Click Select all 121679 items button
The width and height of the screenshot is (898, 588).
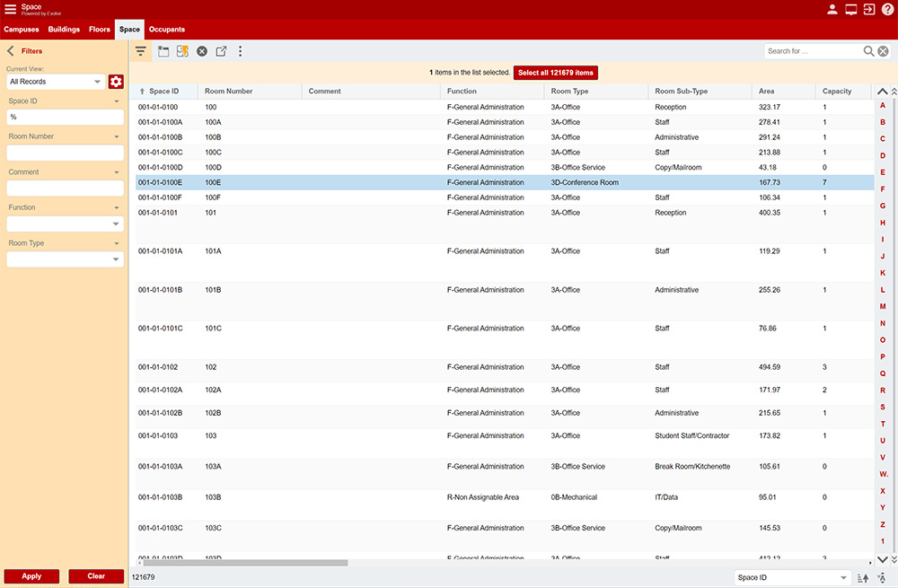coord(555,72)
